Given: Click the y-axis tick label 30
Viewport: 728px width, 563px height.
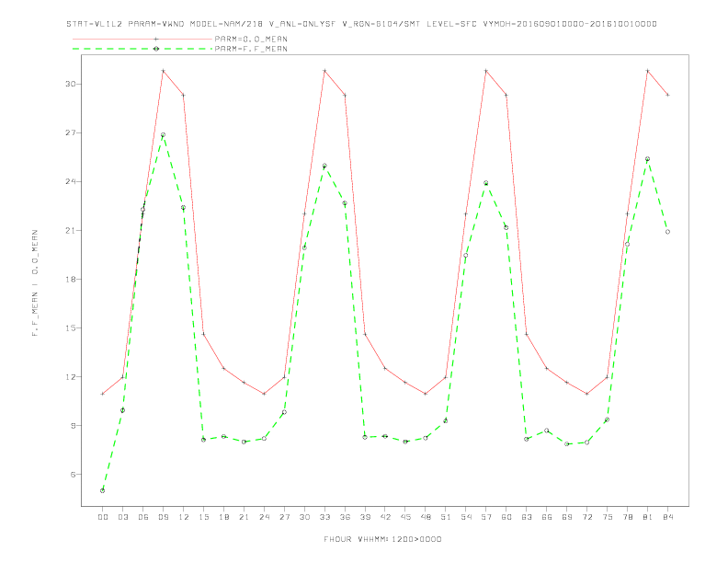Looking at the screenshot, I should click(70, 84).
